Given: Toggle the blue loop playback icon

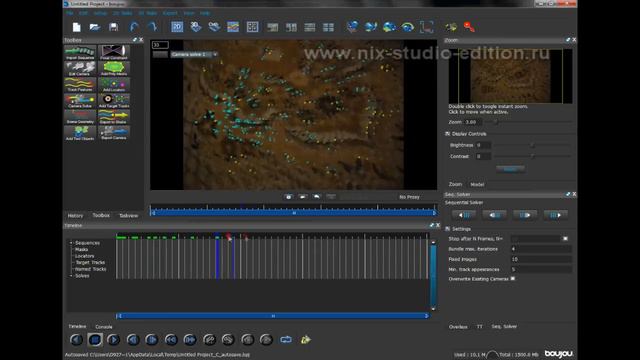Looking at the screenshot, I should tap(286, 340).
